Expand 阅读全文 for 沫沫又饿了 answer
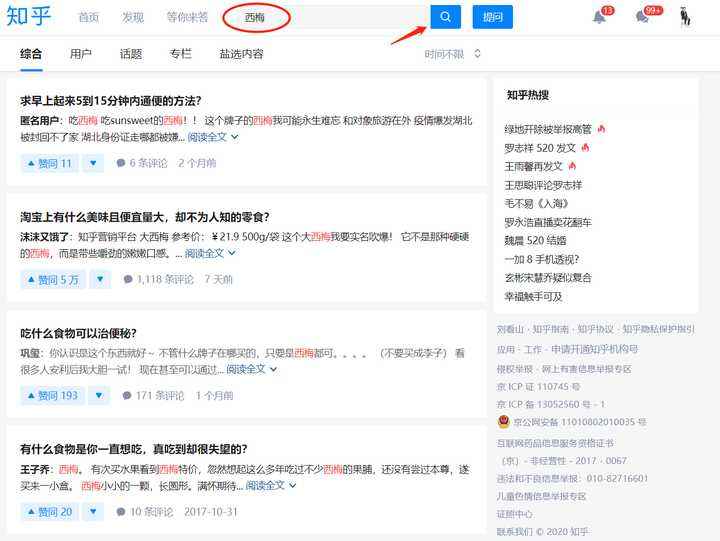The width and height of the screenshot is (720, 541). [210, 253]
